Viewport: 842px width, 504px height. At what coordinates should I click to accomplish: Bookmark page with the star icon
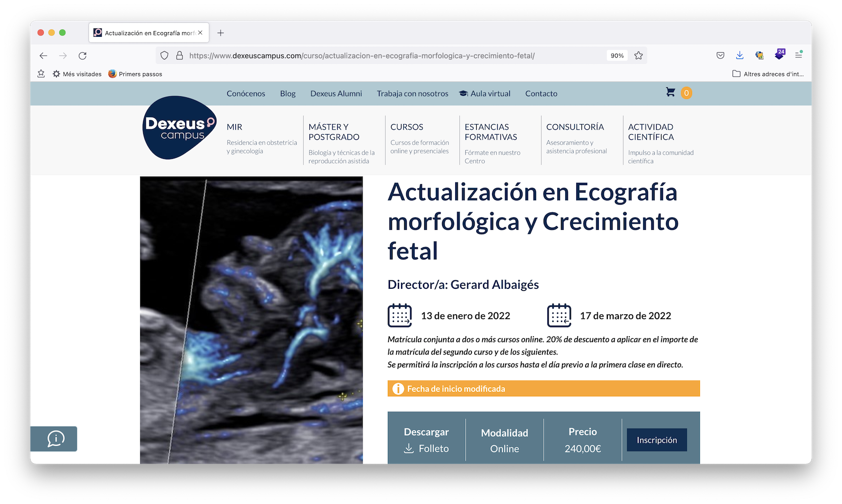(x=638, y=56)
